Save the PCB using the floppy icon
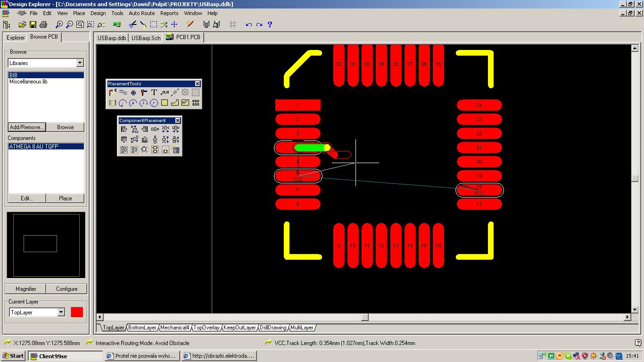The height and width of the screenshot is (362, 644). [33, 25]
